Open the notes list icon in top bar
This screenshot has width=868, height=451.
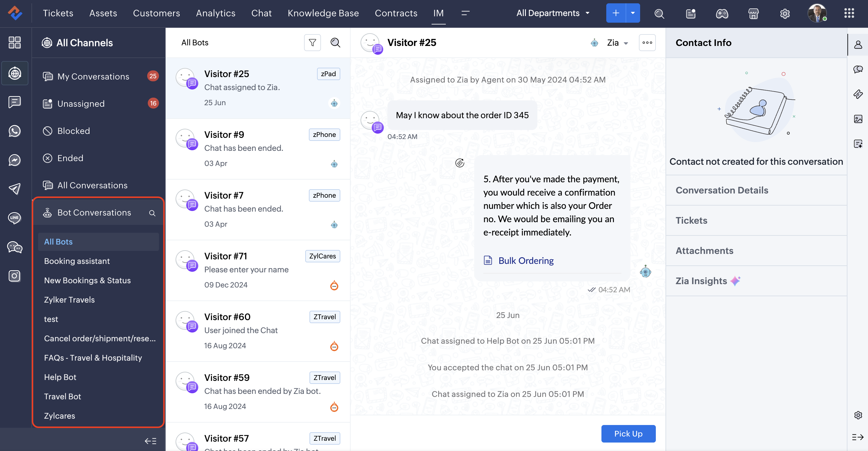pos(690,14)
